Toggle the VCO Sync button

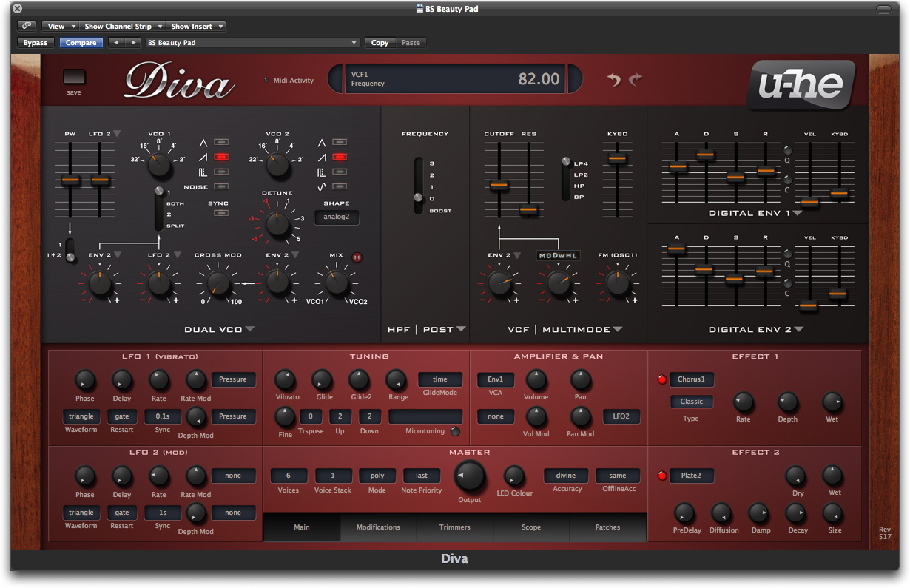[220, 213]
